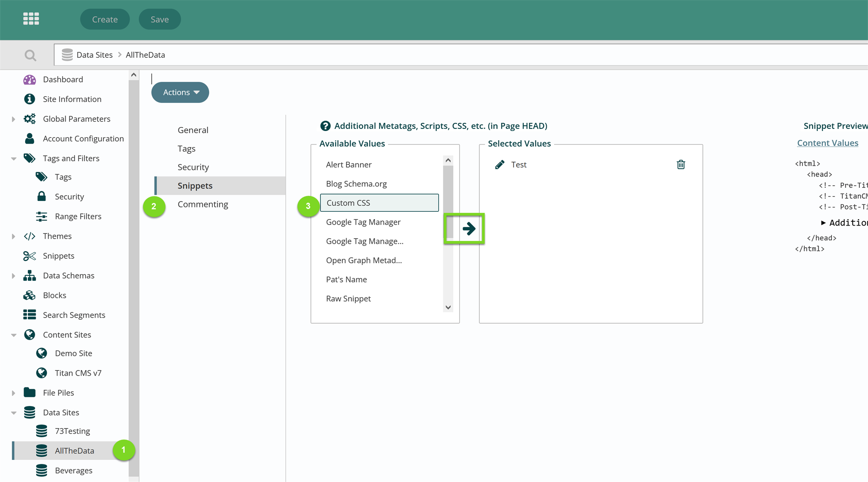The image size is (868, 482).
Task: Expand the Additional section in snippet preview
Action: point(823,223)
